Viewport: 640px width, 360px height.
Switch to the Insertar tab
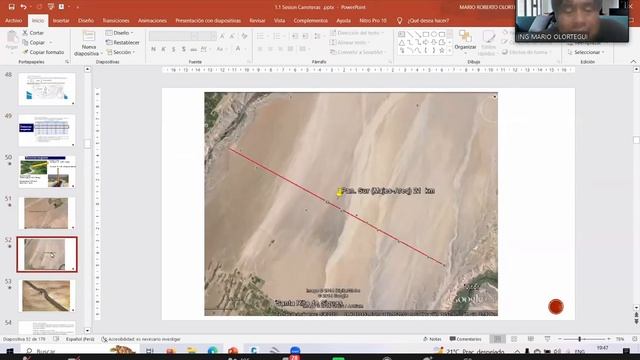[61, 20]
